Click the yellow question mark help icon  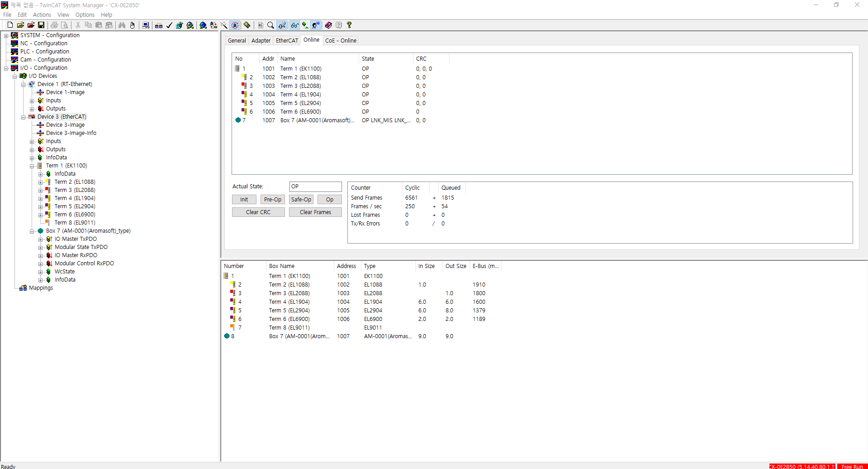(349, 25)
